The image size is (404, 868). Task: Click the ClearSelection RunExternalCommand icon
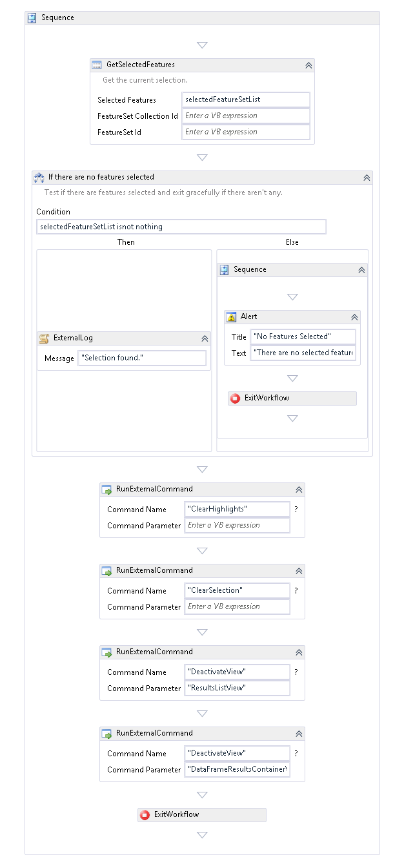point(106,571)
